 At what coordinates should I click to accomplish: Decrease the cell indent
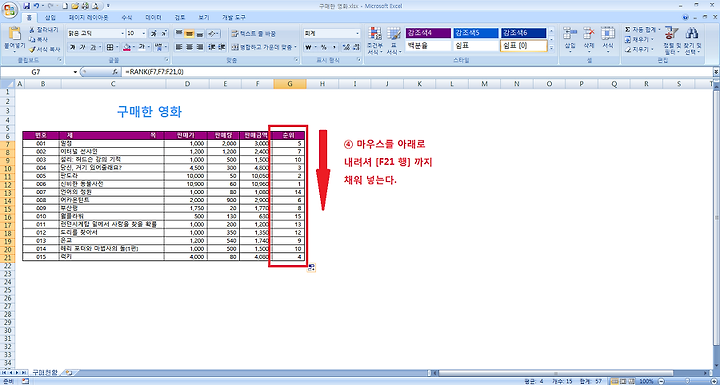click(x=211, y=47)
